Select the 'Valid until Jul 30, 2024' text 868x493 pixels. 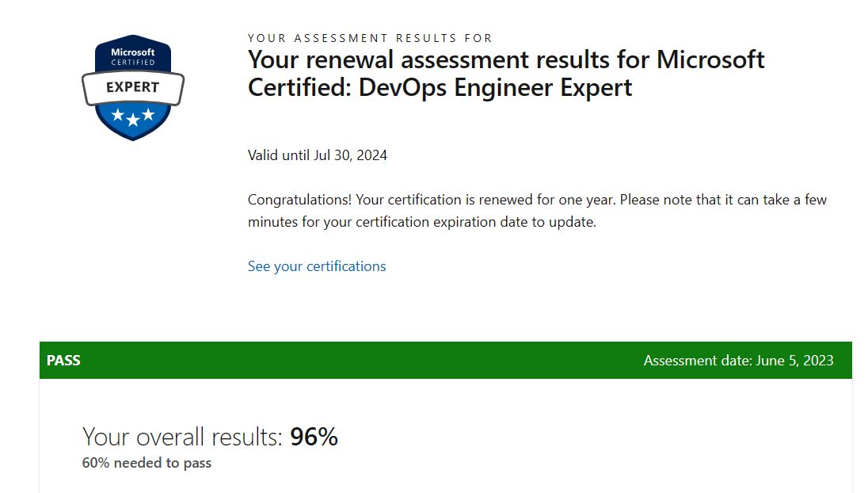click(318, 155)
